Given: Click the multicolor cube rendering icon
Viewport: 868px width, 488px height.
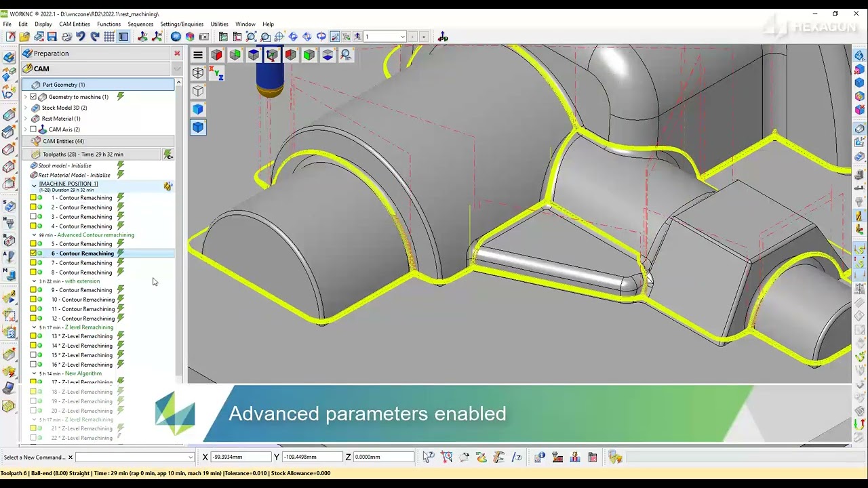Looking at the screenshot, I should [x=190, y=37].
